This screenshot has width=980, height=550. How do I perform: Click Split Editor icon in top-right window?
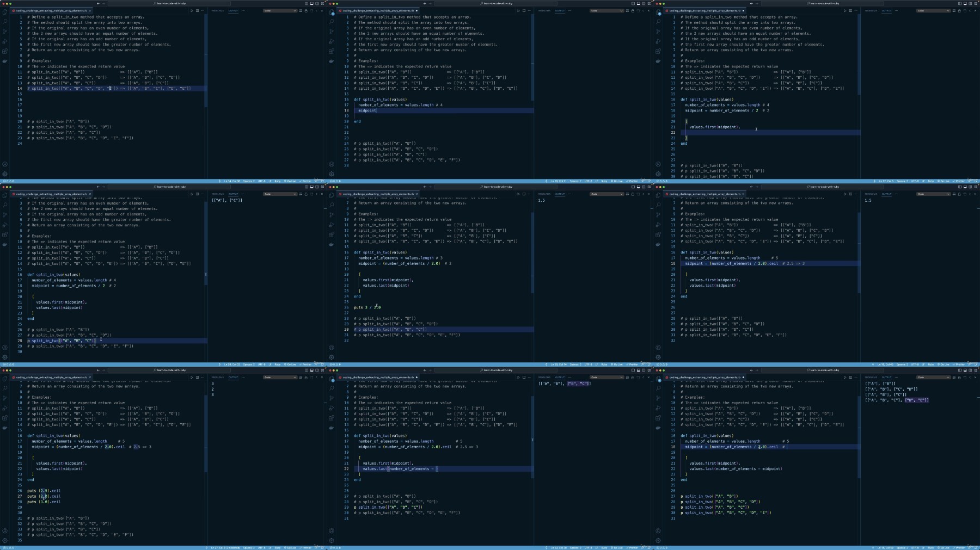pos(850,10)
